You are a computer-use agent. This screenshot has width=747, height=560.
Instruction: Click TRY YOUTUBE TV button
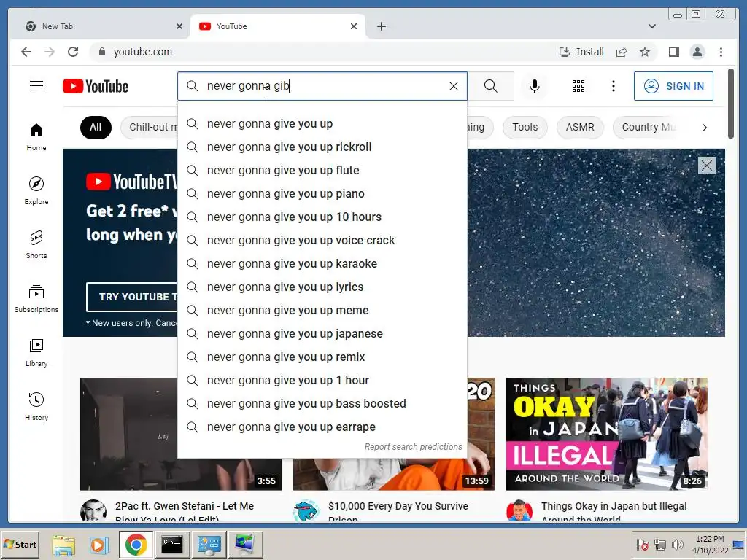tap(132, 297)
